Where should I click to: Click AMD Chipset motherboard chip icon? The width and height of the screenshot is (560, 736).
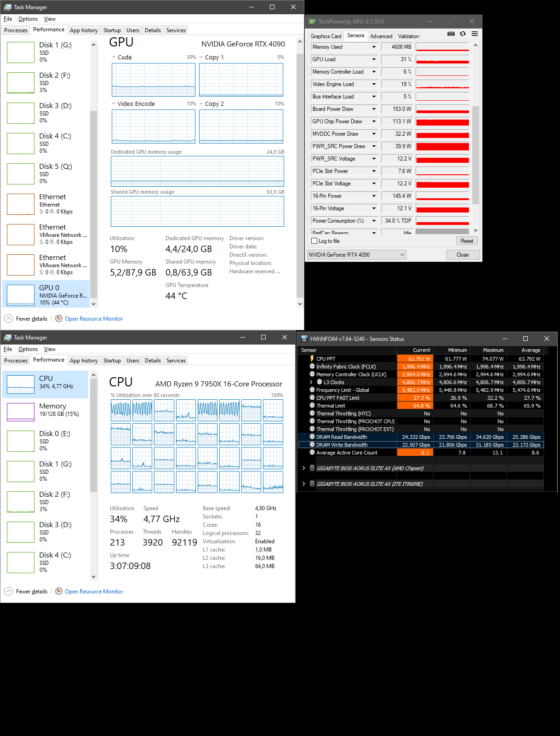(x=312, y=468)
